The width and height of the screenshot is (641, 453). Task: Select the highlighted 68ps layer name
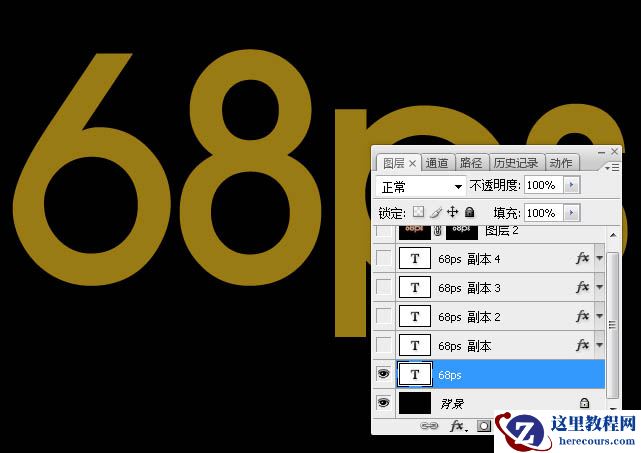pyautogui.click(x=450, y=375)
